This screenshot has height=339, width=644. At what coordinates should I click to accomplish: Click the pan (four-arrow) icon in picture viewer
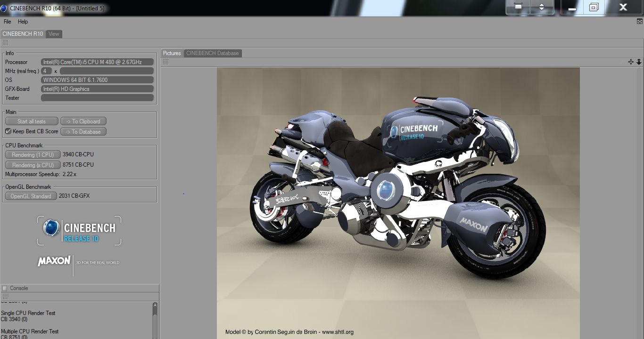point(631,62)
